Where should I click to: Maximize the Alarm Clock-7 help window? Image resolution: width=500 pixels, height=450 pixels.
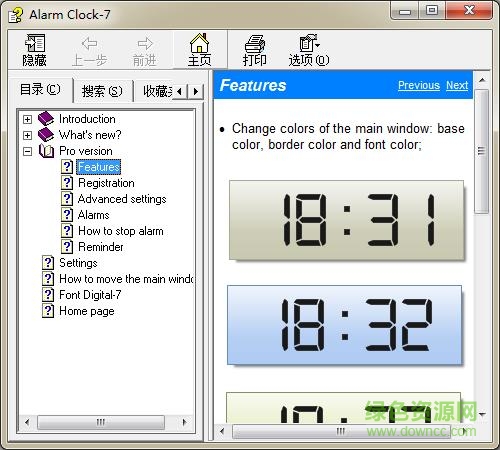click(x=432, y=11)
